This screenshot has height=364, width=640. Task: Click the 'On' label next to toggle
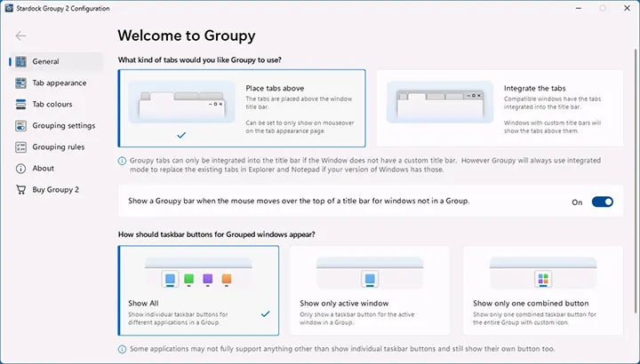577,202
